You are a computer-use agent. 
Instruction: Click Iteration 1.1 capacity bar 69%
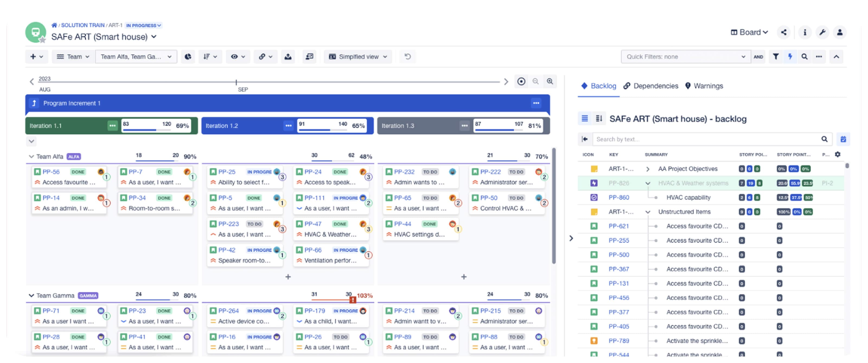[156, 125]
